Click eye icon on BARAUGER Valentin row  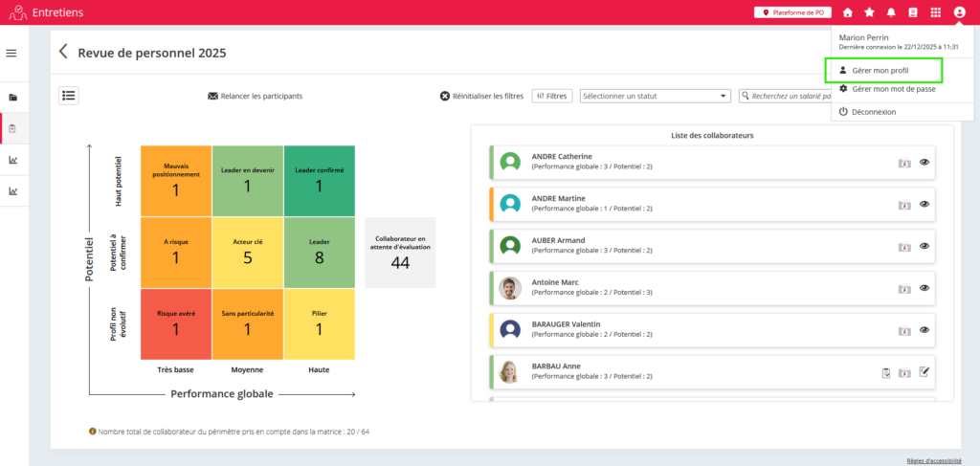924,330
